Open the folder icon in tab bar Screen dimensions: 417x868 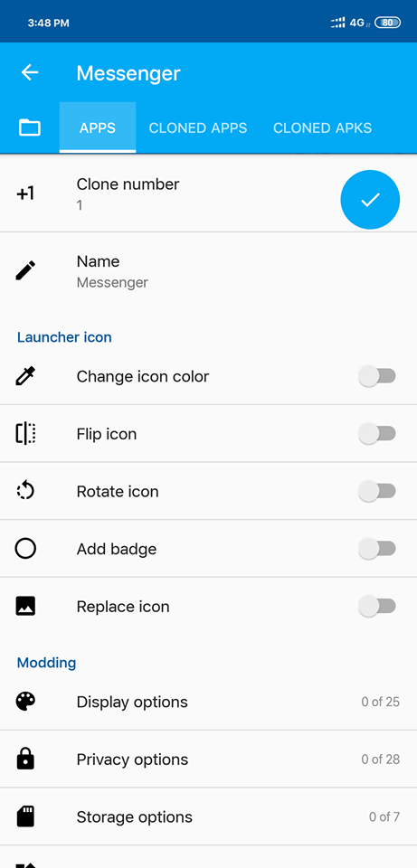pyautogui.click(x=29, y=127)
